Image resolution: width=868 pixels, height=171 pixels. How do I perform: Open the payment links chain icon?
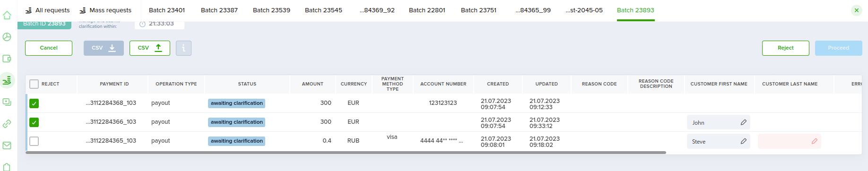pos(7,124)
